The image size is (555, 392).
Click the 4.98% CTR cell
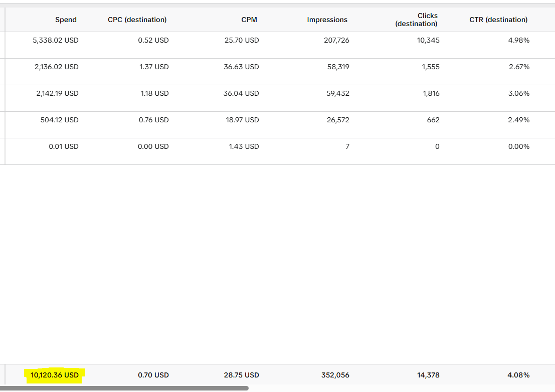519,40
